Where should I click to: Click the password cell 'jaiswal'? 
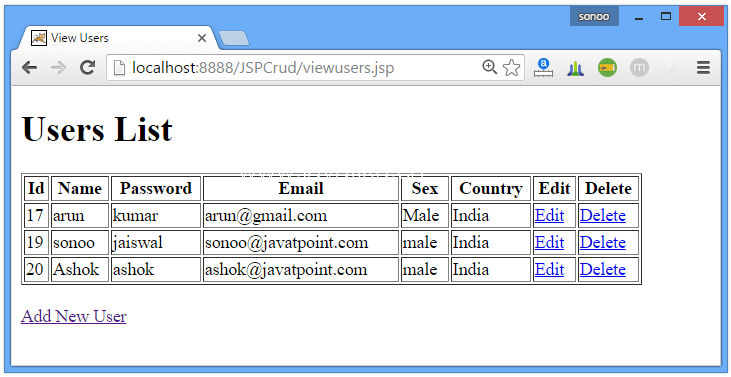156,242
